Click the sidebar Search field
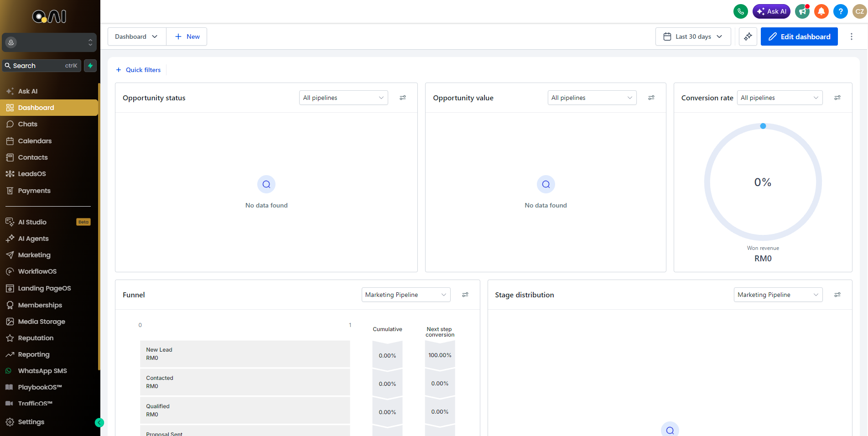 pos(42,66)
